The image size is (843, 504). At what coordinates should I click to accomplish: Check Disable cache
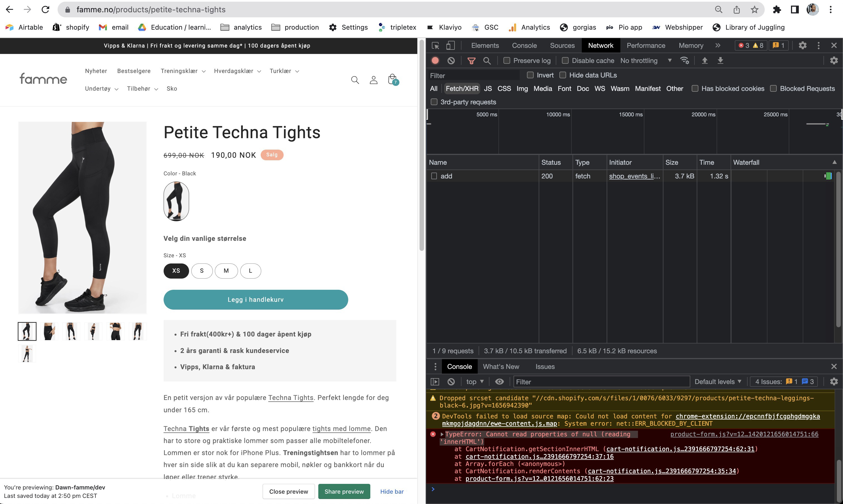[x=566, y=60]
